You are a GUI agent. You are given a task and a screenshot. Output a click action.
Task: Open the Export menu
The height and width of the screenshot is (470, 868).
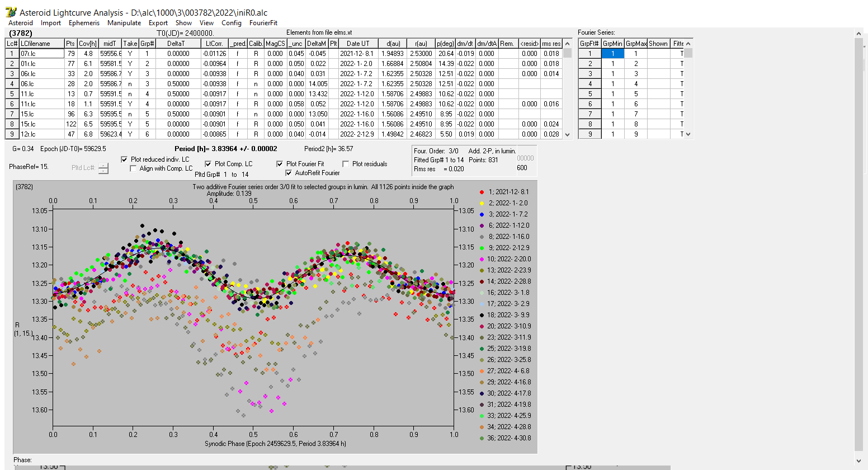pyautogui.click(x=158, y=23)
